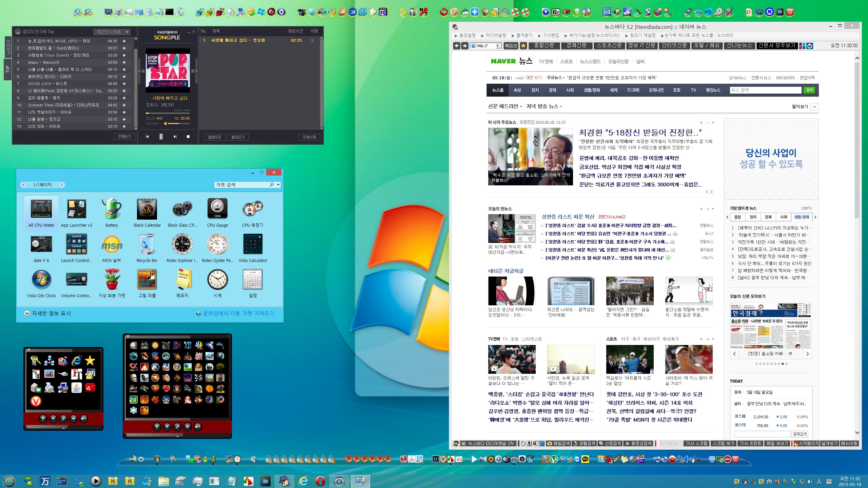Click the Windows Start orb
Image resolution: width=868 pixels, height=488 pixels.
9,481
